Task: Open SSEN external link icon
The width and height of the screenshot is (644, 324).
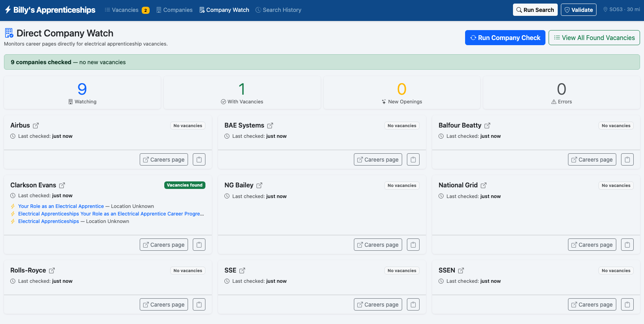Action: click(x=461, y=271)
